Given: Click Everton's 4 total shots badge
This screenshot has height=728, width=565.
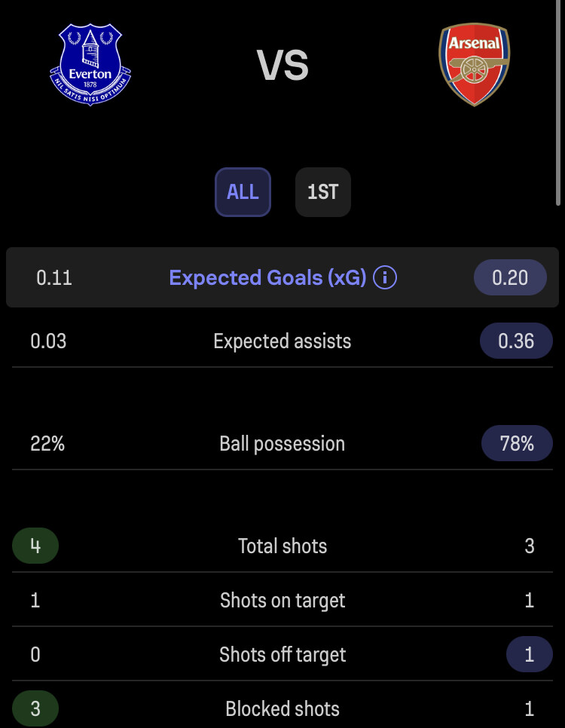Looking at the screenshot, I should (x=35, y=546).
